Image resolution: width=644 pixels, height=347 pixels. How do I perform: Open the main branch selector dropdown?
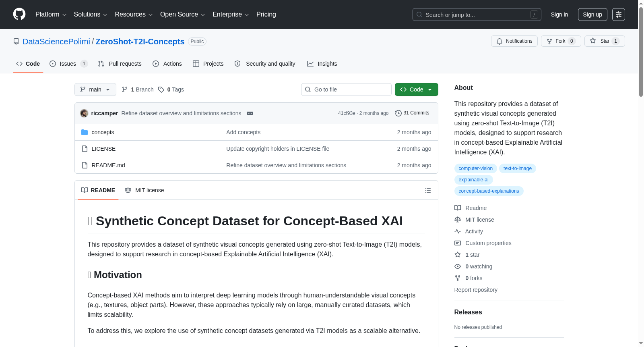95,89
